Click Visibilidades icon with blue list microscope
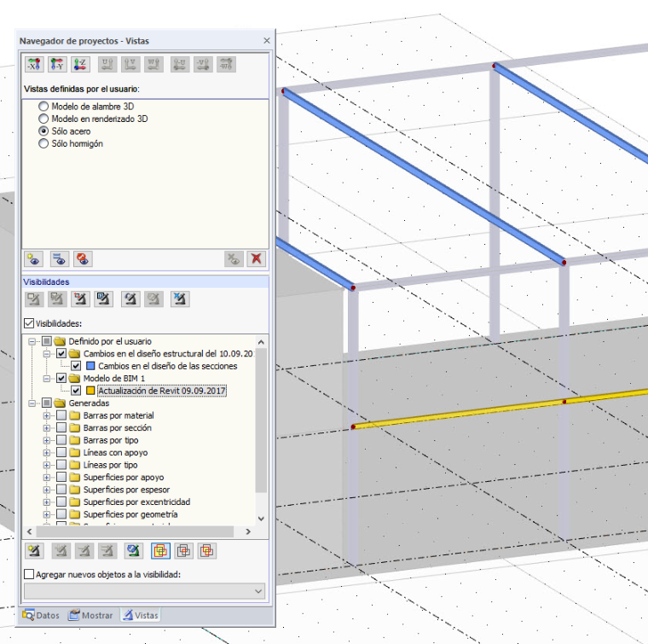 tap(103, 299)
